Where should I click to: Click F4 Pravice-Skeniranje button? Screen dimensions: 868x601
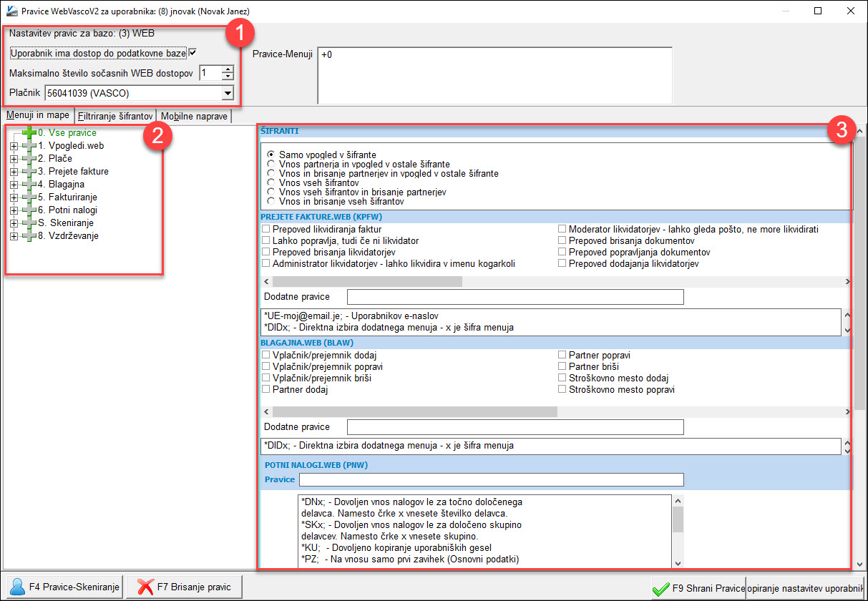tap(64, 587)
